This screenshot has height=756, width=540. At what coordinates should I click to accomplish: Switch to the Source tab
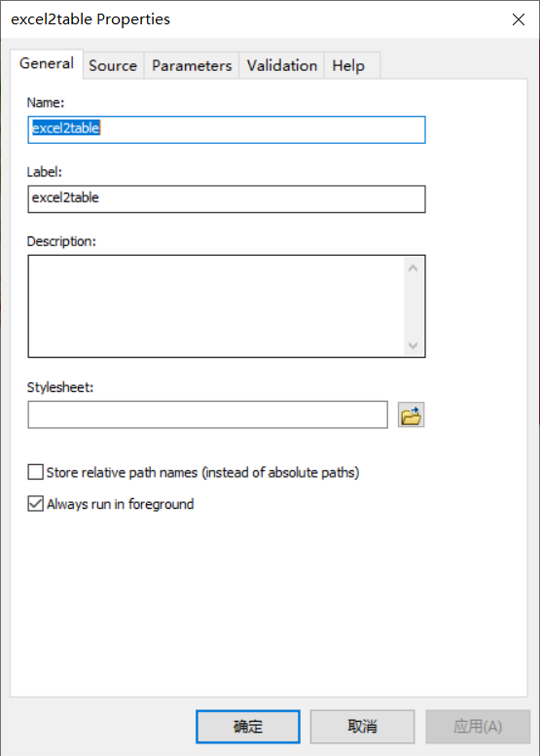(113, 65)
